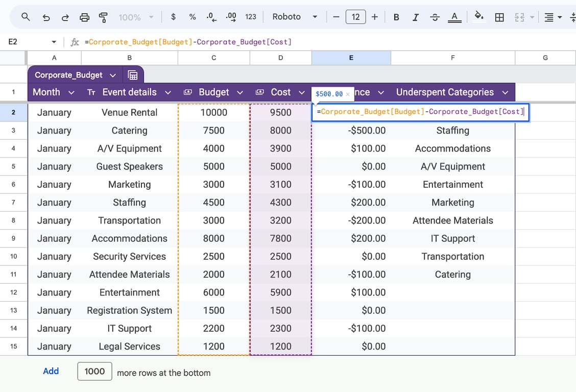Open the text color picker
Screen dimensions: 576x392
pos(454,17)
